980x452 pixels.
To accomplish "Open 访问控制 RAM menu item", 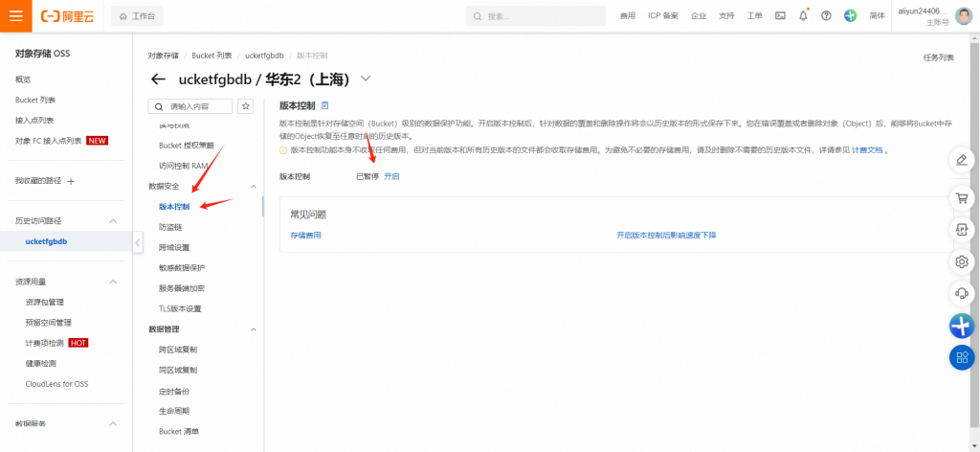I will pyautogui.click(x=183, y=166).
